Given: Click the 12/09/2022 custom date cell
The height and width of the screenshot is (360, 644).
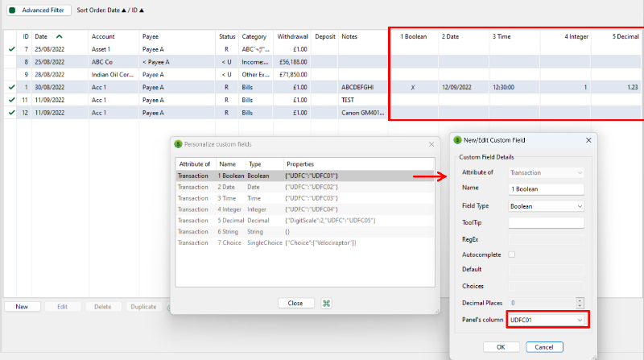Looking at the screenshot, I should click(464, 87).
